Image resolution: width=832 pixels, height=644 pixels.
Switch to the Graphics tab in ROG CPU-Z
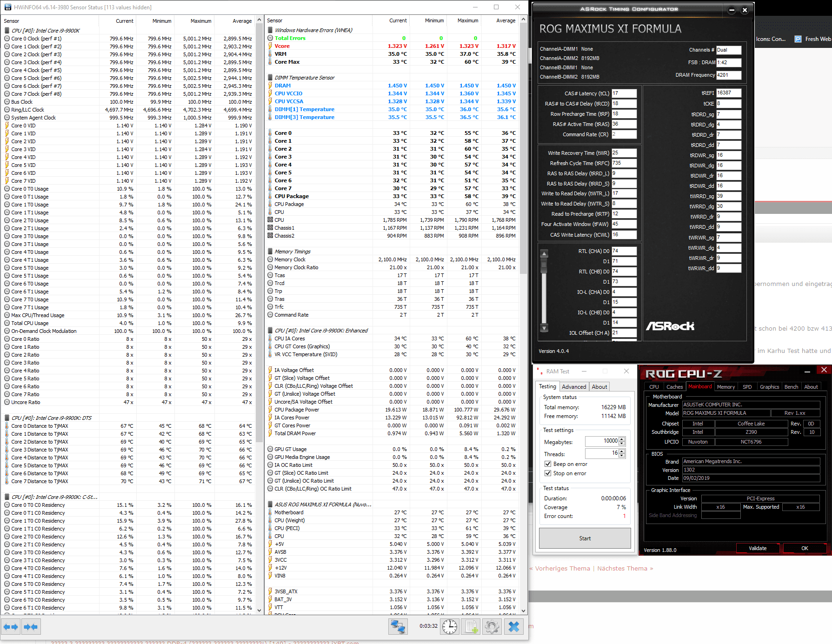click(x=769, y=387)
